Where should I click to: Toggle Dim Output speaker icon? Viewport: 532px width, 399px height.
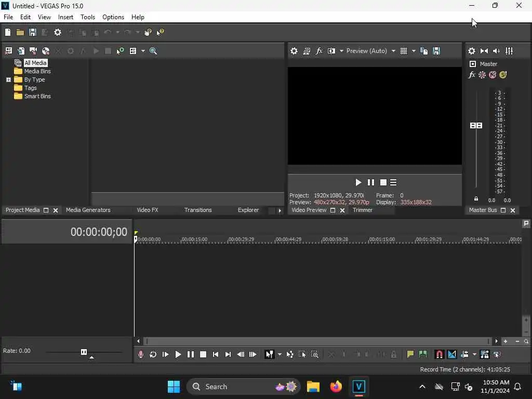coord(496,51)
